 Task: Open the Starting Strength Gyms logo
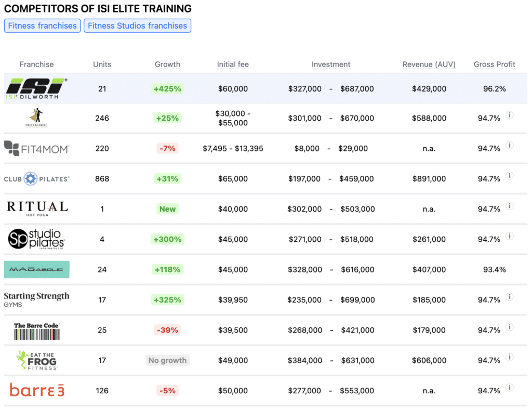[37, 300]
